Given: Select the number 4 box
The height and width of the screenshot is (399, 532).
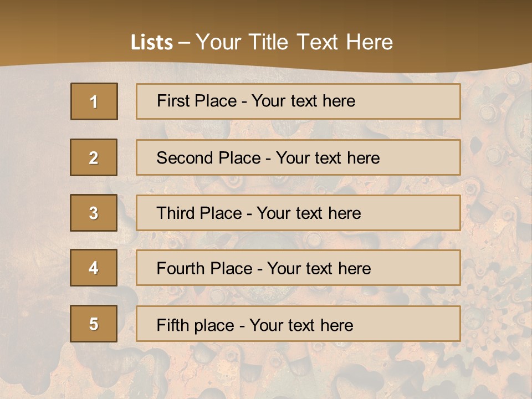Looking at the screenshot, I should point(94,268).
